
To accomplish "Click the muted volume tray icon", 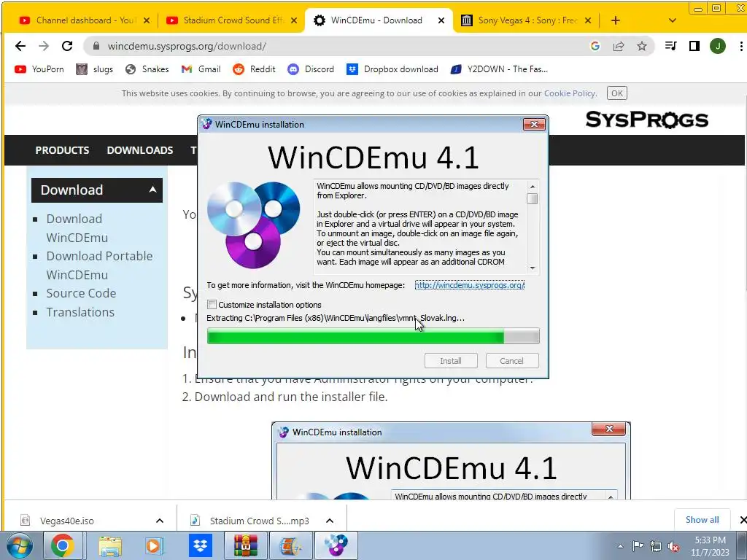I will tap(673, 547).
